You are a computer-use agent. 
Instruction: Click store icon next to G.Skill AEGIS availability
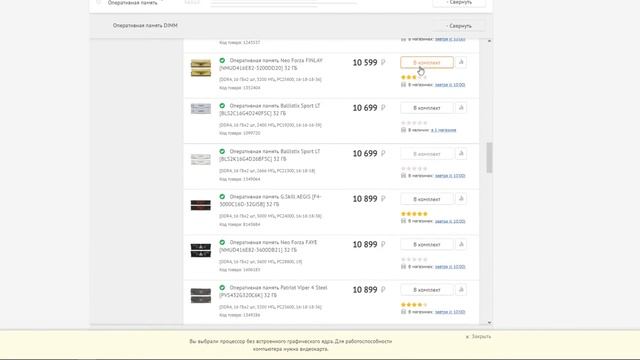pyautogui.click(x=403, y=221)
